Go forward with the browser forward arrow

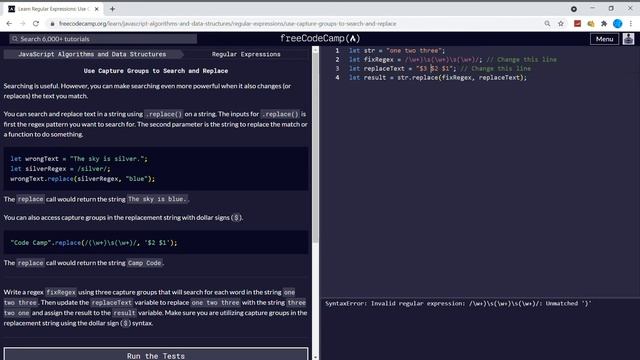coord(22,24)
